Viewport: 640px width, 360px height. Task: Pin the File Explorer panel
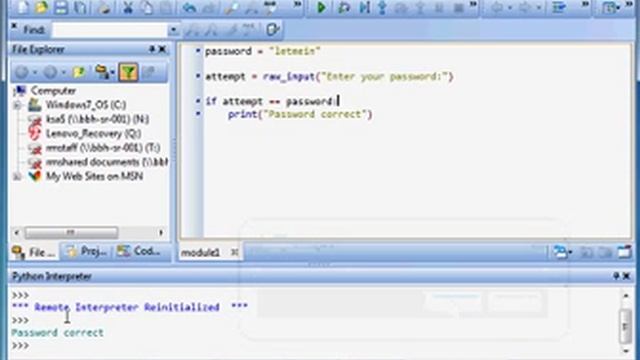pos(151,49)
